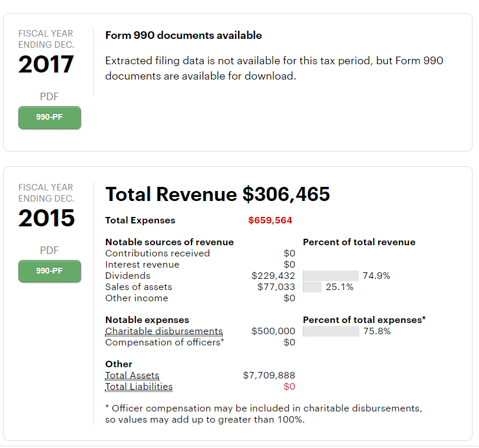Click the Total Assets value $7,709,888
This screenshot has height=448, width=479.
tap(269, 375)
